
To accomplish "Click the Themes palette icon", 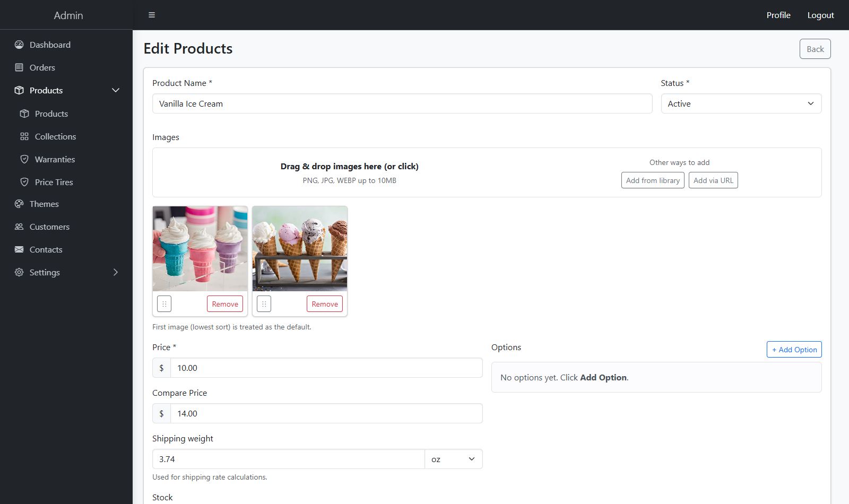I will point(19,204).
